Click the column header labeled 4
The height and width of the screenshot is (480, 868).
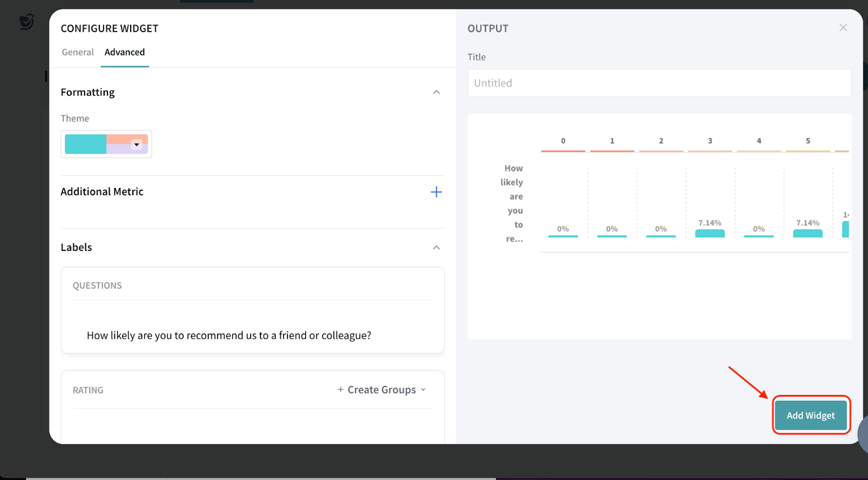(x=759, y=141)
